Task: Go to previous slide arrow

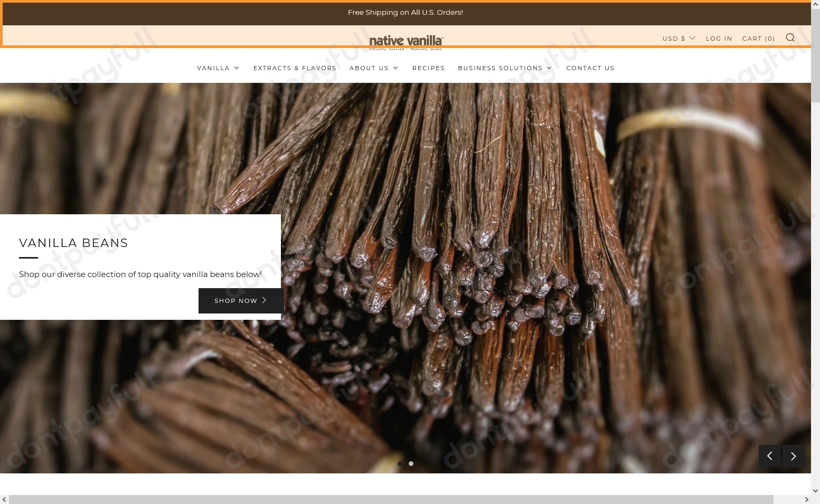Action: click(x=769, y=456)
